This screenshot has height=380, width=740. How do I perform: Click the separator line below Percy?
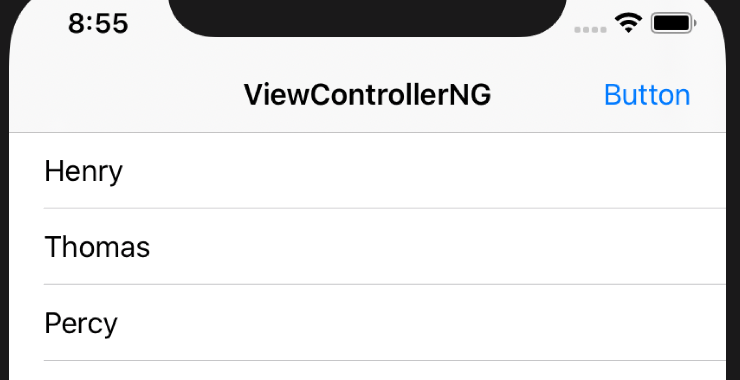point(385,361)
